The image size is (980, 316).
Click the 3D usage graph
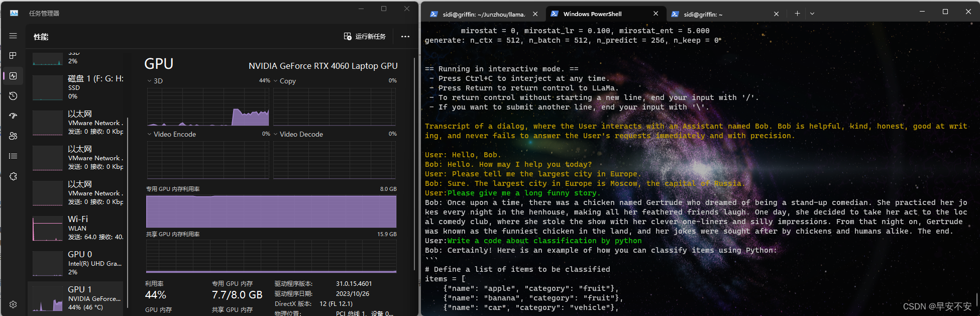(208, 107)
